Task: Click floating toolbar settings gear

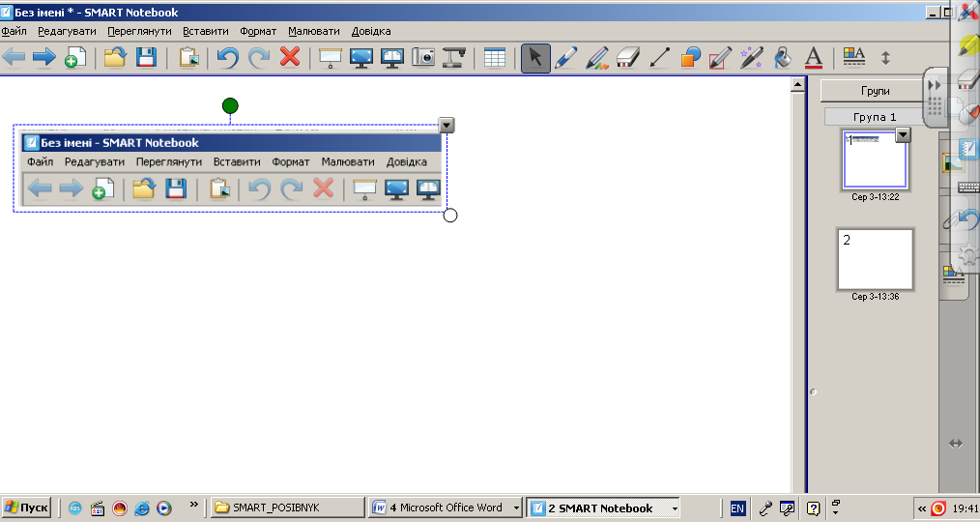Action: (968, 254)
